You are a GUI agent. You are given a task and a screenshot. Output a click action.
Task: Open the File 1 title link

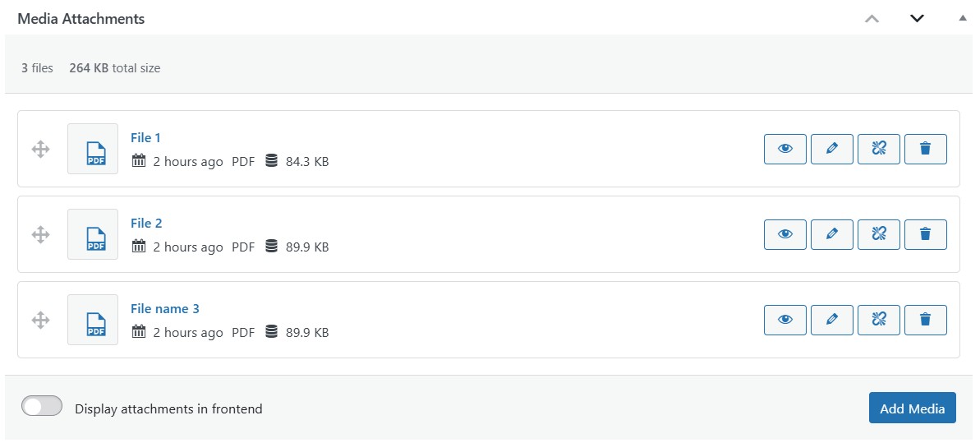[145, 137]
